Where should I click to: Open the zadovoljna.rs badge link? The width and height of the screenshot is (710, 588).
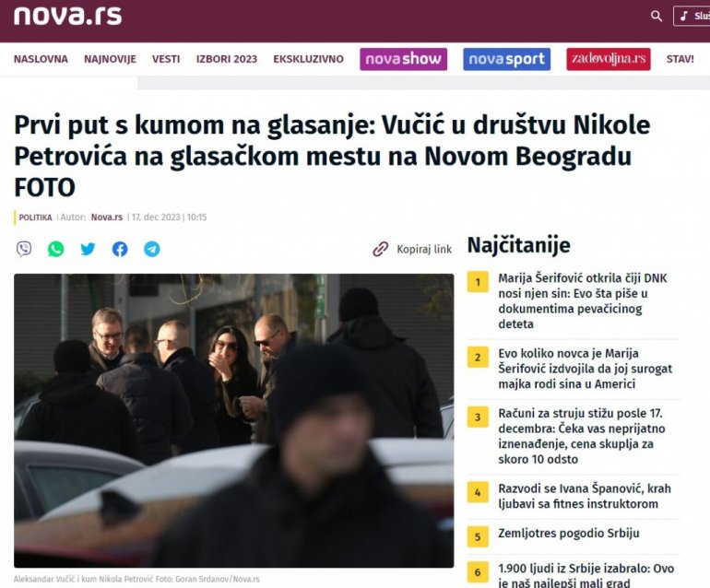(609, 59)
